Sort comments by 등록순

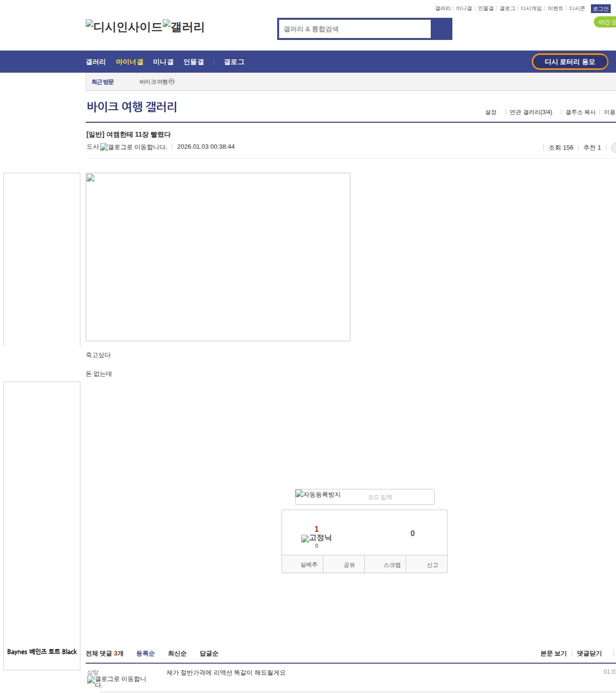(145, 653)
